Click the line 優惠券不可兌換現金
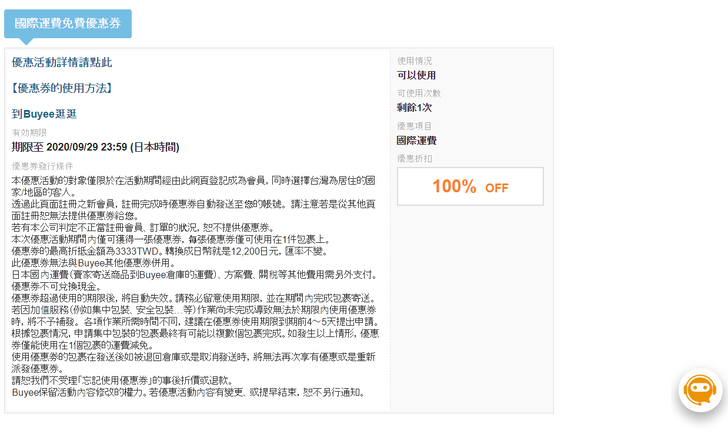Screen dimensions: 728x434 click(62, 286)
